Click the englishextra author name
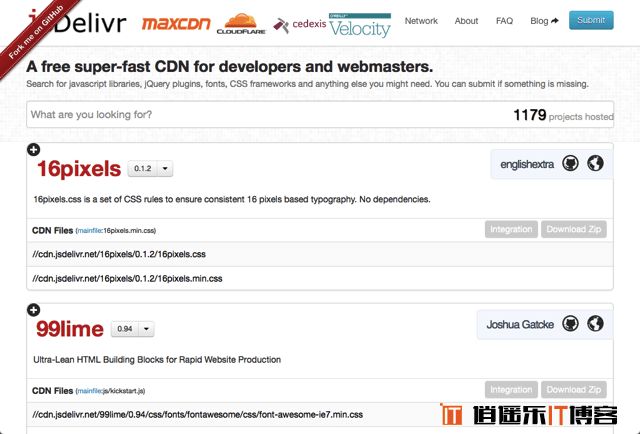This screenshot has height=434, width=640. pos(527,164)
